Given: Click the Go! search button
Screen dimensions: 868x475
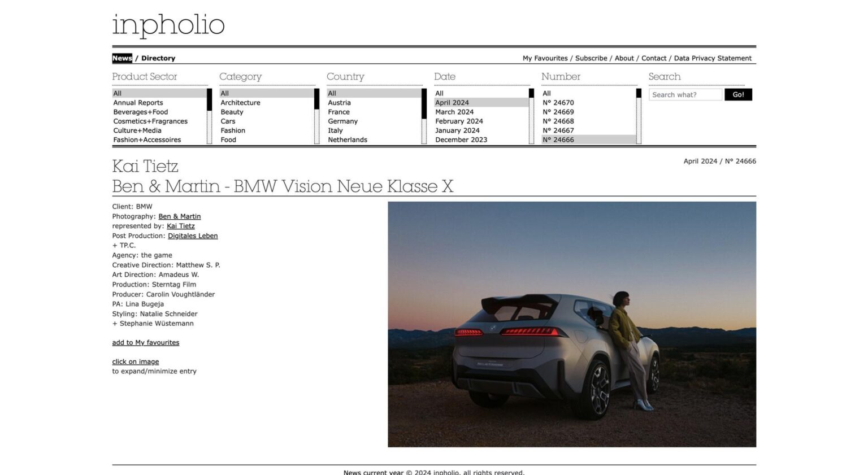Looking at the screenshot, I should tap(738, 94).
